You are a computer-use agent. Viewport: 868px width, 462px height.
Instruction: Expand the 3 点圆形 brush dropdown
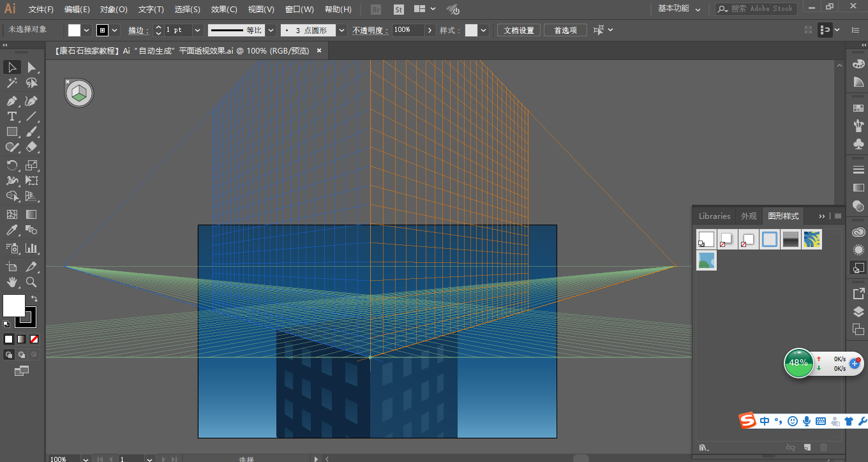(341, 30)
